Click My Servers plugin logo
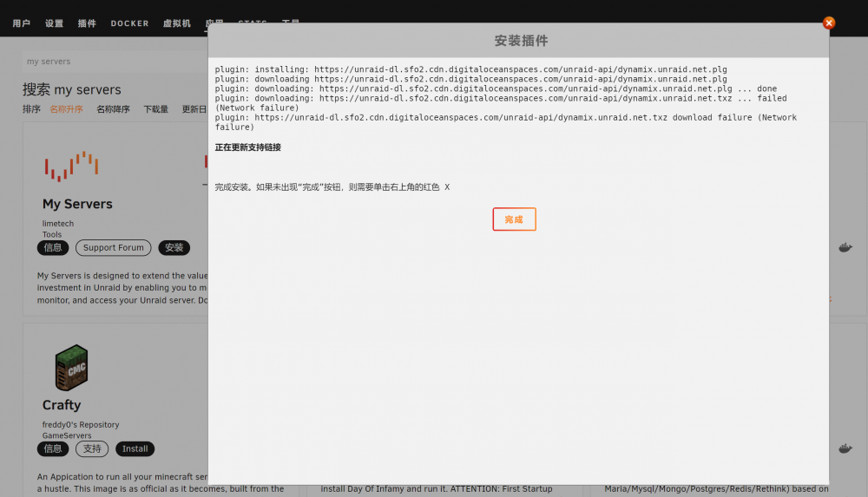The height and width of the screenshot is (497, 868). coord(71,166)
